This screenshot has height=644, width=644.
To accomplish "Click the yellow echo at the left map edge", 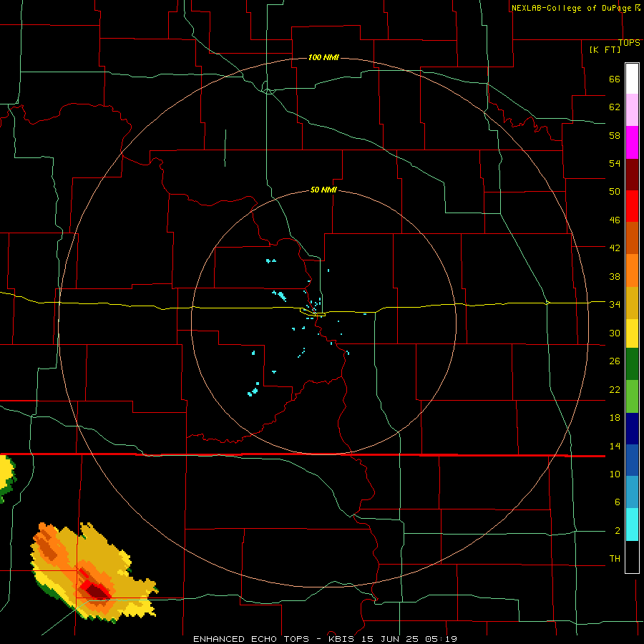I will pos(6,473).
